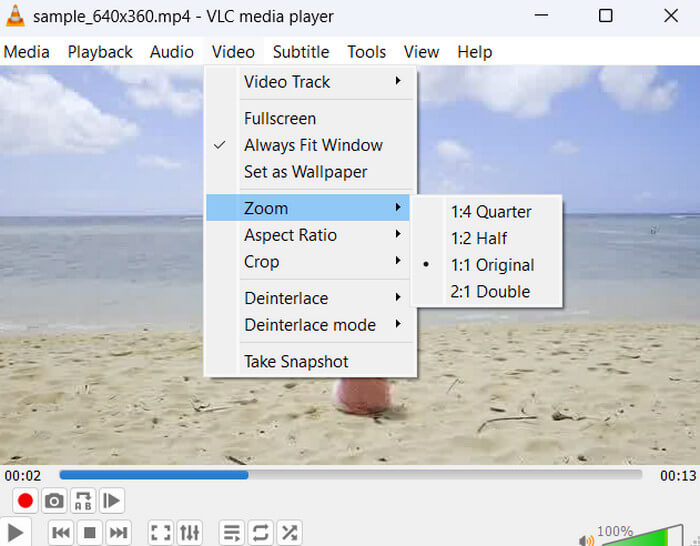Expand the Deinterlace mode submenu
The width and height of the screenshot is (700, 546).
(310, 325)
